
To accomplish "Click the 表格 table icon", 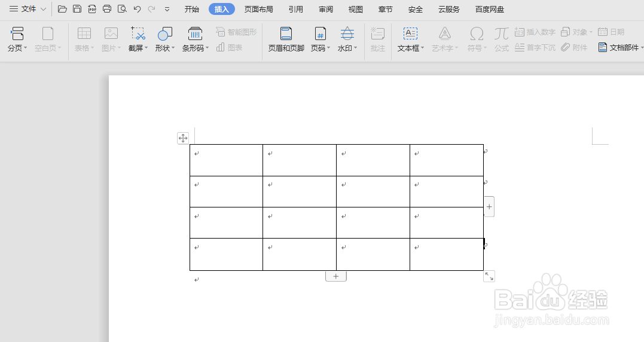I will point(84,39).
